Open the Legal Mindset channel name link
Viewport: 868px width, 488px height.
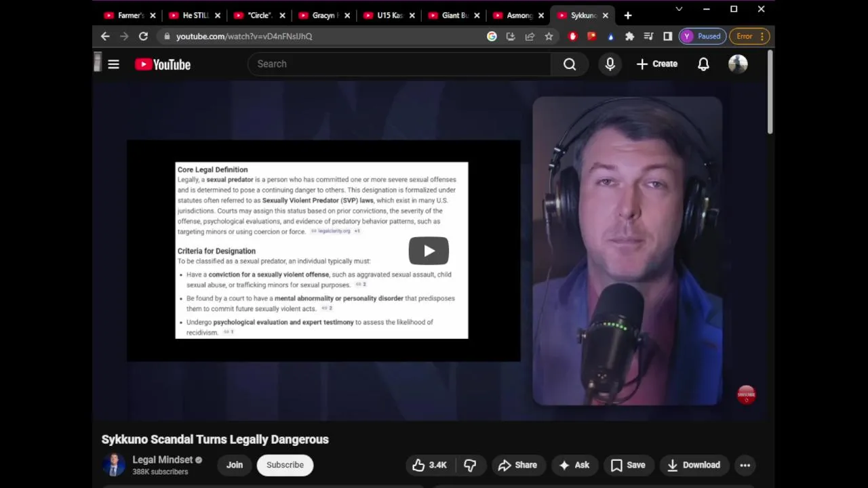point(163,460)
